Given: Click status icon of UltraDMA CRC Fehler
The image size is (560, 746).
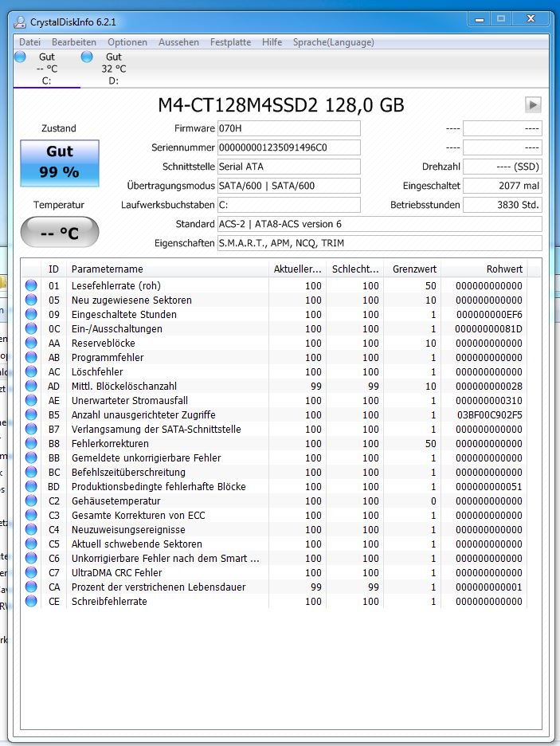Looking at the screenshot, I should tap(31, 572).
